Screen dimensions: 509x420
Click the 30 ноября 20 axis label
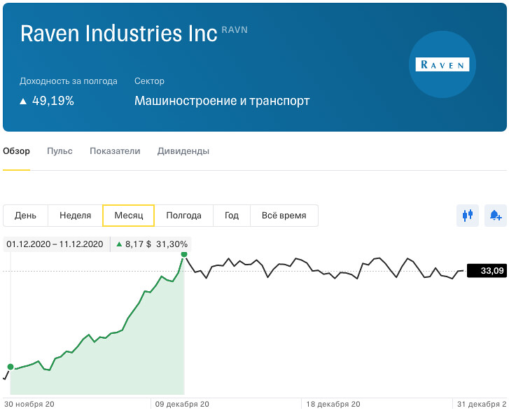point(29,404)
